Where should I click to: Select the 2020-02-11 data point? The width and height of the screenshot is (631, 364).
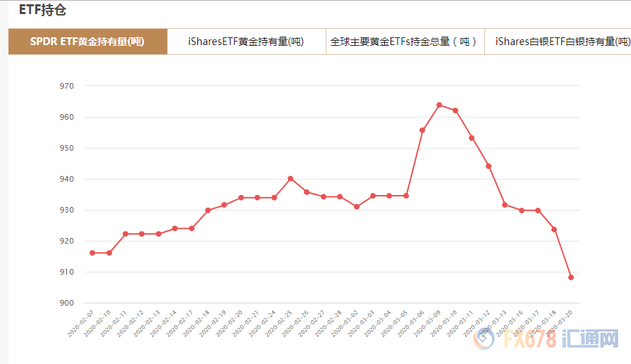pyautogui.click(x=125, y=234)
